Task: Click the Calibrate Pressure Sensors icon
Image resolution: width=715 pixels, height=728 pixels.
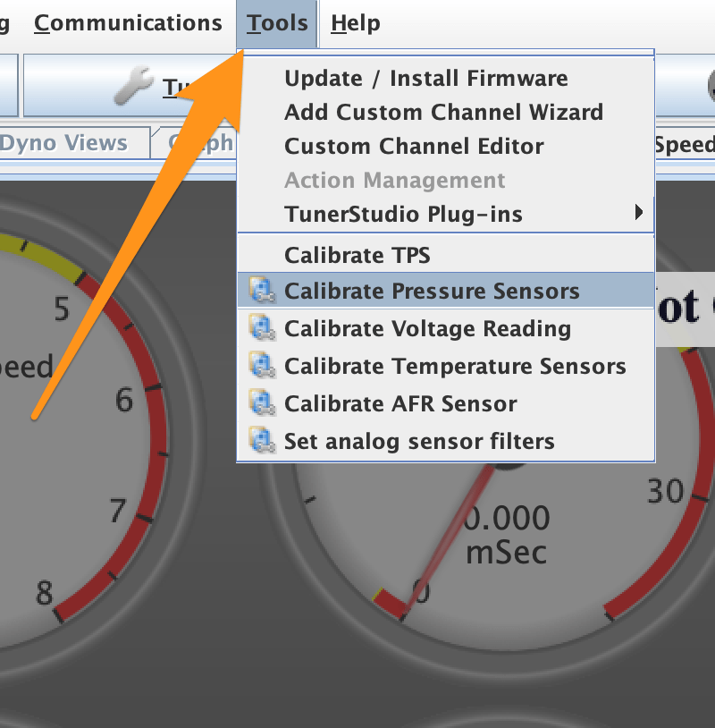Action: click(x=263, y=291)
